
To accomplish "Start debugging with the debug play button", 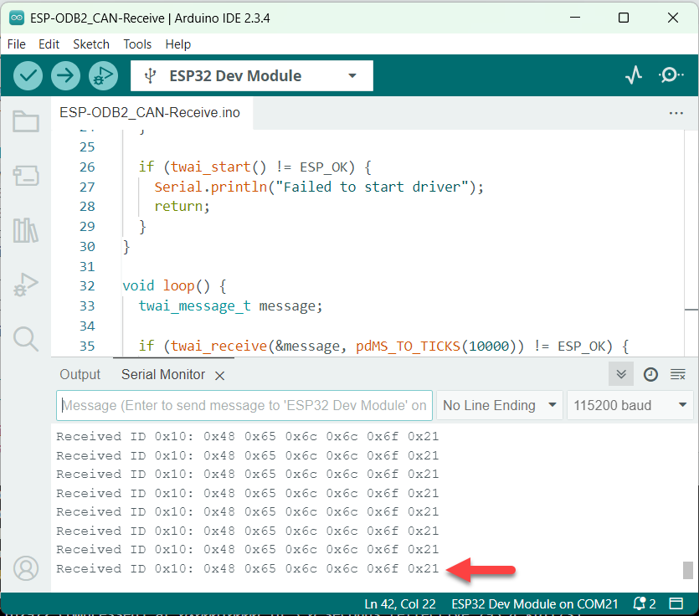I will point(103,76).
